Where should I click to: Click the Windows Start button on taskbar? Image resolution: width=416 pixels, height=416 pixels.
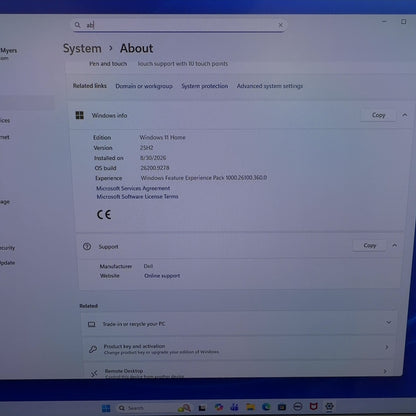[x=106, y=408]
